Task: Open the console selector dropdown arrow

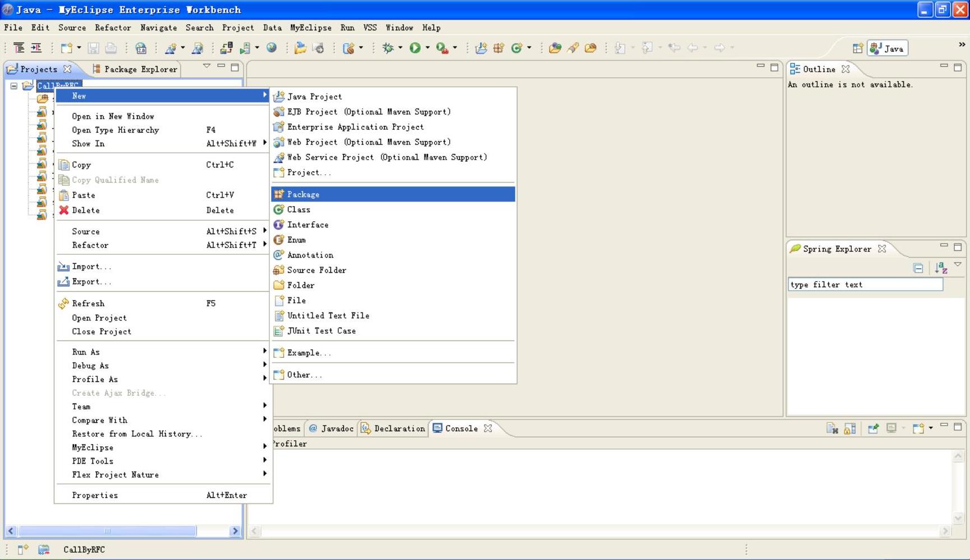Action: click(x=903, y=429)
